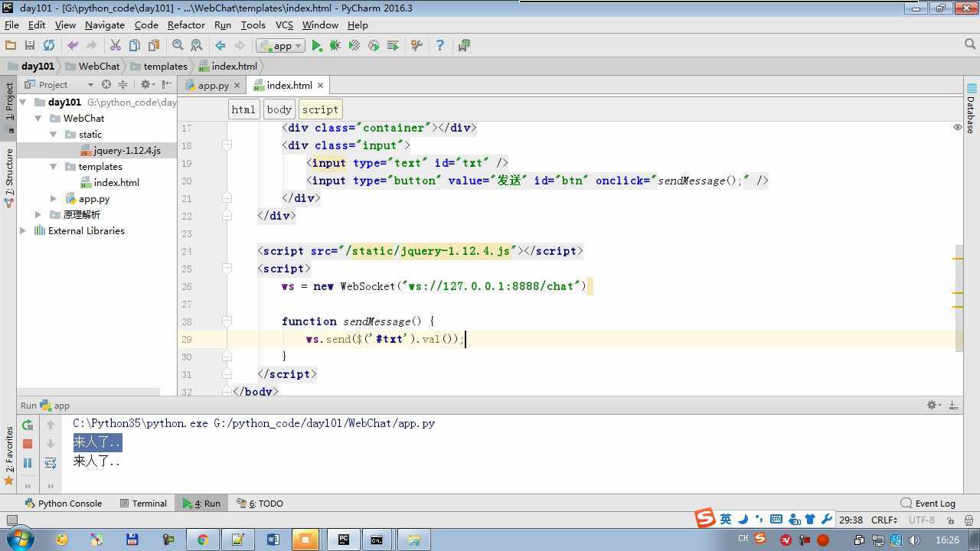Save all files with the floppy disk icon
Screen dimensions: 980x551
[x=30, y=46]
